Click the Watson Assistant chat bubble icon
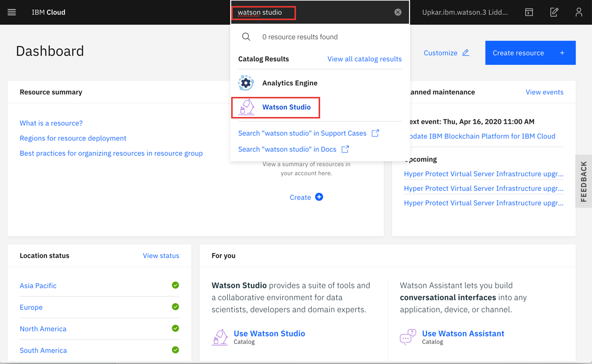 408,337
